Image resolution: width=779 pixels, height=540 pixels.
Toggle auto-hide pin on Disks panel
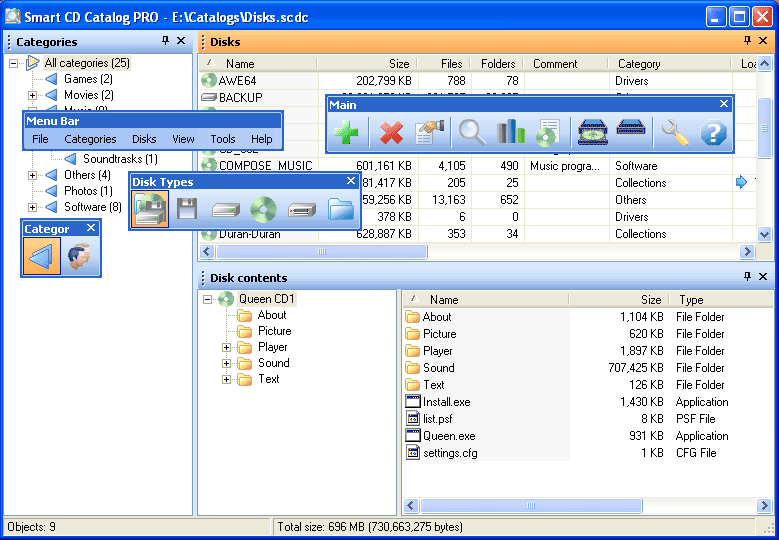(747, 41)
